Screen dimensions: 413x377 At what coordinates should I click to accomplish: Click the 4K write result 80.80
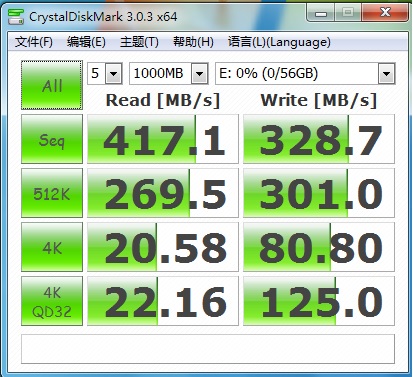click(319, 247)
